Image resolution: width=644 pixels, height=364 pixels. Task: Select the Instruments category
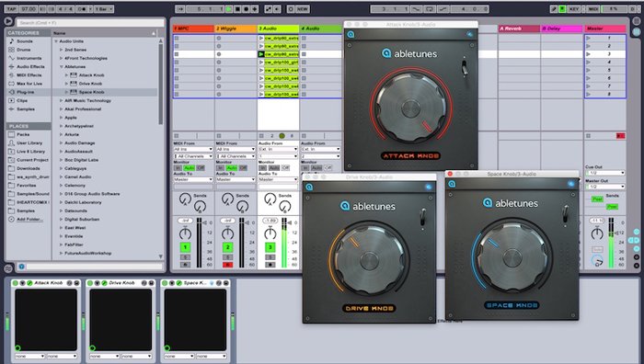point(29,58)
